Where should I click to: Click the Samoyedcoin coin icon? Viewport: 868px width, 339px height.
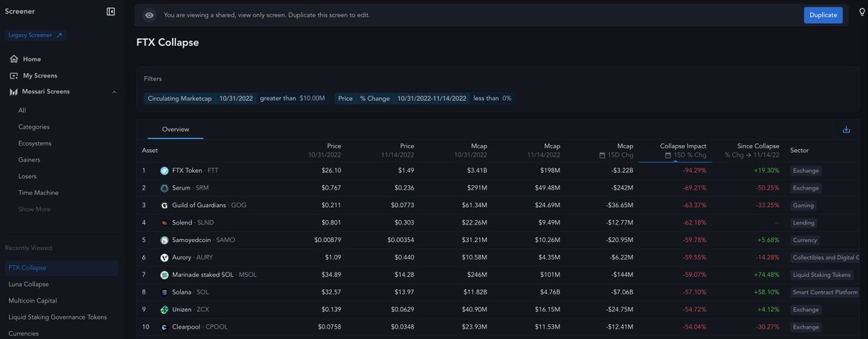(164, 240)
